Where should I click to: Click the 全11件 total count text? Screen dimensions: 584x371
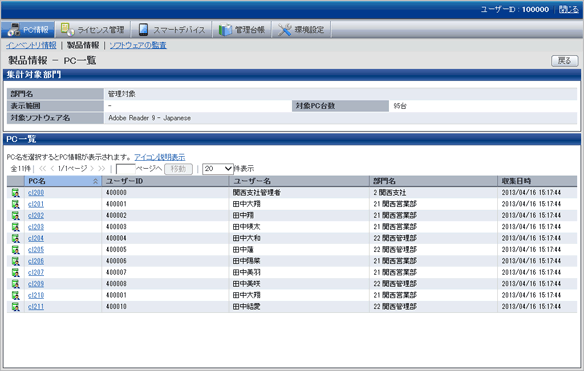pyautogui.click(x=20, y=169)
